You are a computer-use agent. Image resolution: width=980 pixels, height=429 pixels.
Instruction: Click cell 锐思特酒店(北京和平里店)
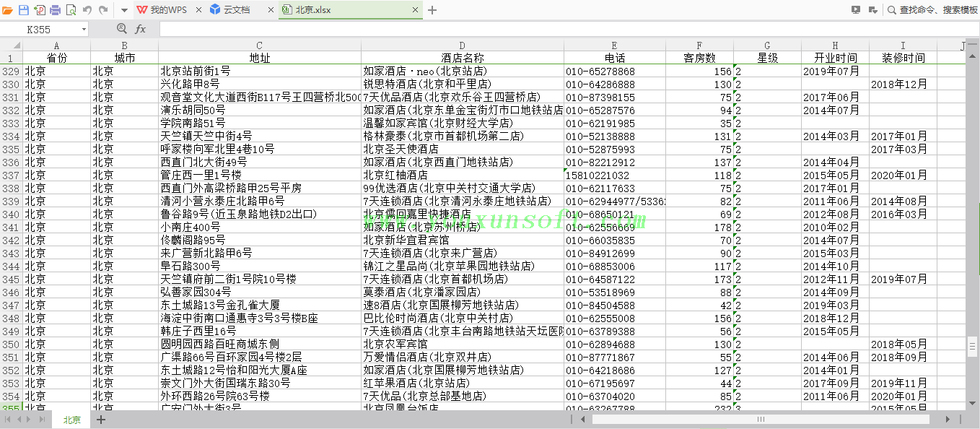[463, 84]
